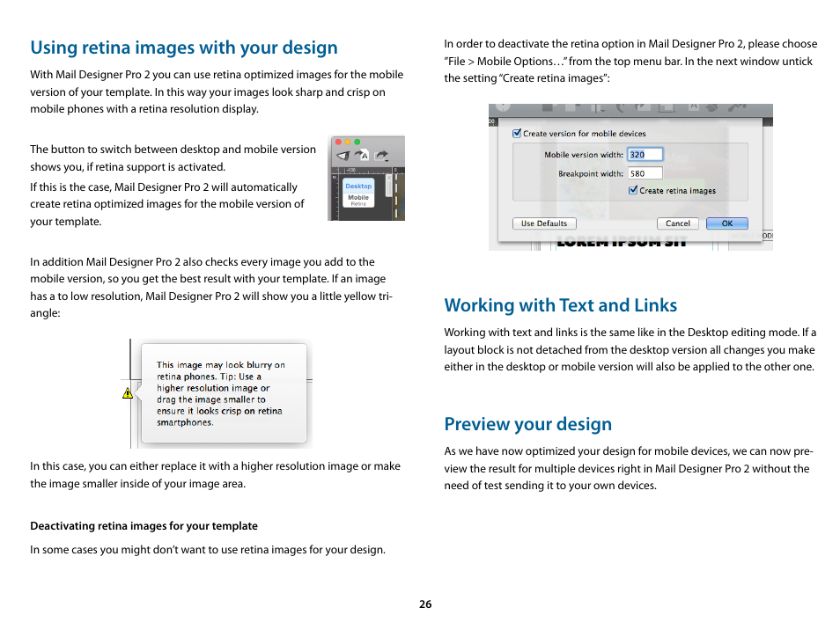Image resolution: width=840 pixels, height=637 pixels.
Task: Untick Create version for mobile devices
Action: 517,133
